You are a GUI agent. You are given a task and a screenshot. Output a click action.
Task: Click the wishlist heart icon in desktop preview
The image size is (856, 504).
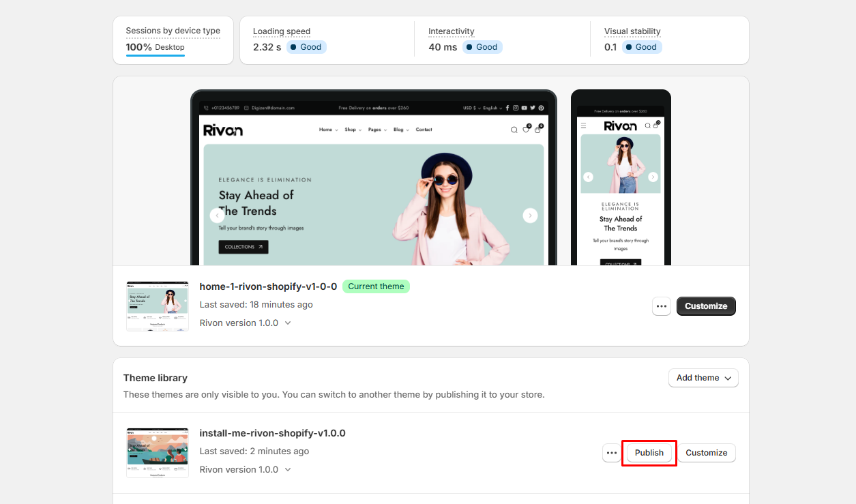526,129
